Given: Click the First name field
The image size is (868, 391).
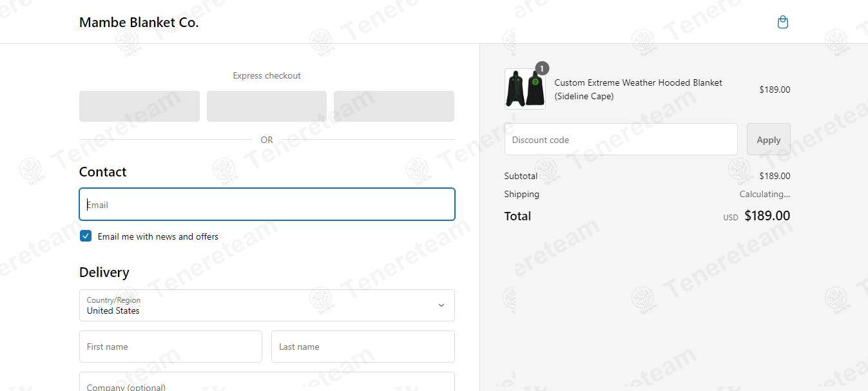Looking at the screenshot, I should tap(171, 347).
